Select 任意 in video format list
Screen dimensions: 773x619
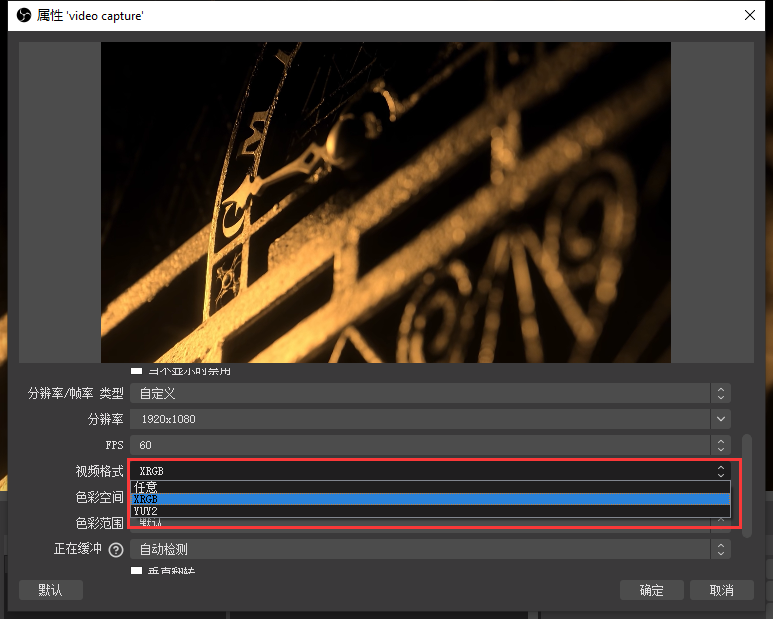[x=430, y=487]
